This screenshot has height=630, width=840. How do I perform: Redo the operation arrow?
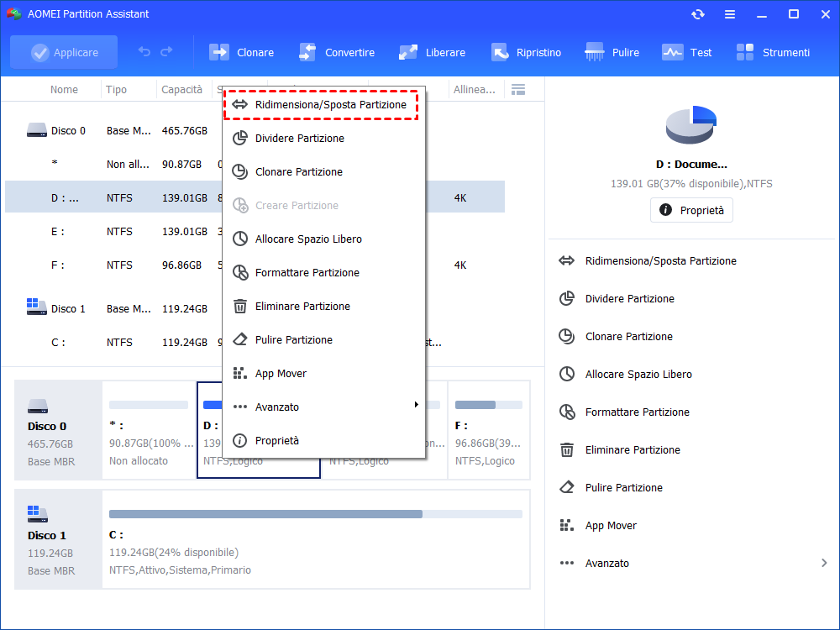point(166,51)
